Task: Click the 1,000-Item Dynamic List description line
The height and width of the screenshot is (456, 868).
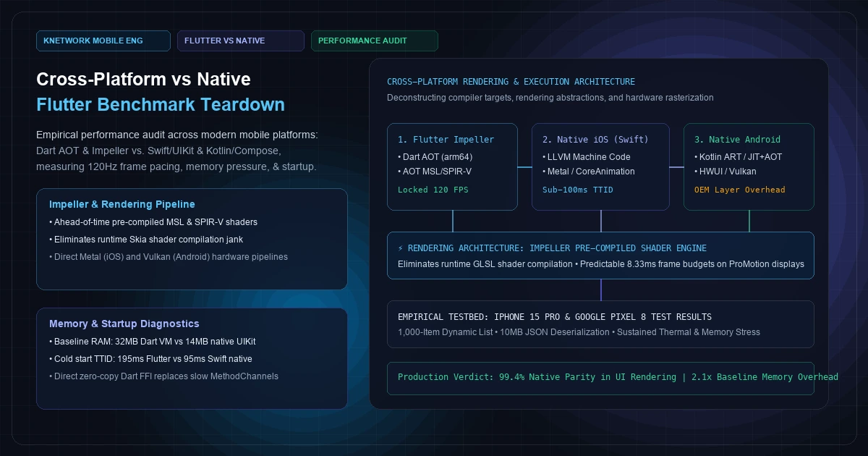Action: click(579, 332)
